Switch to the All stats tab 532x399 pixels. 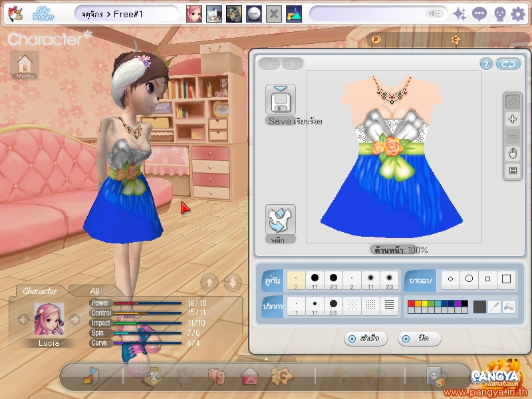[x=94, y=291]
